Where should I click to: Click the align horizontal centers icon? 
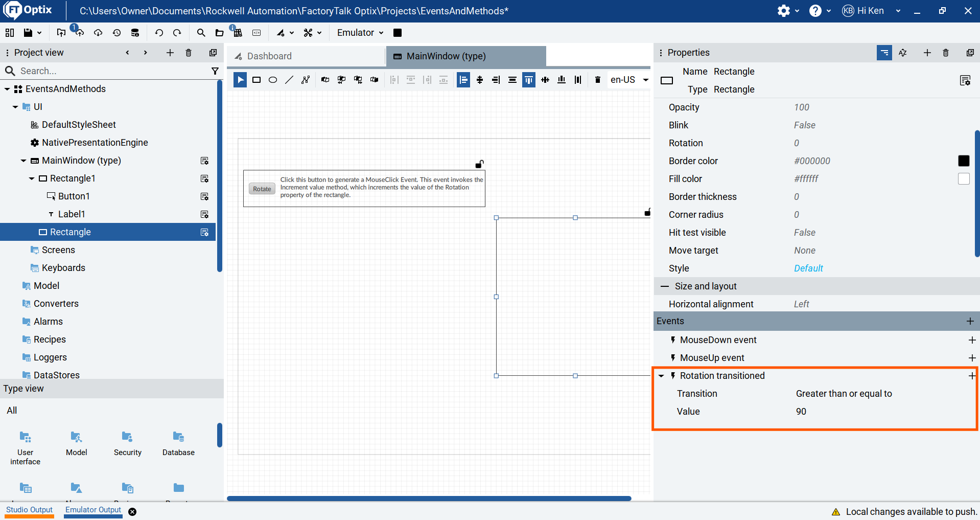[x=480, y=80]
